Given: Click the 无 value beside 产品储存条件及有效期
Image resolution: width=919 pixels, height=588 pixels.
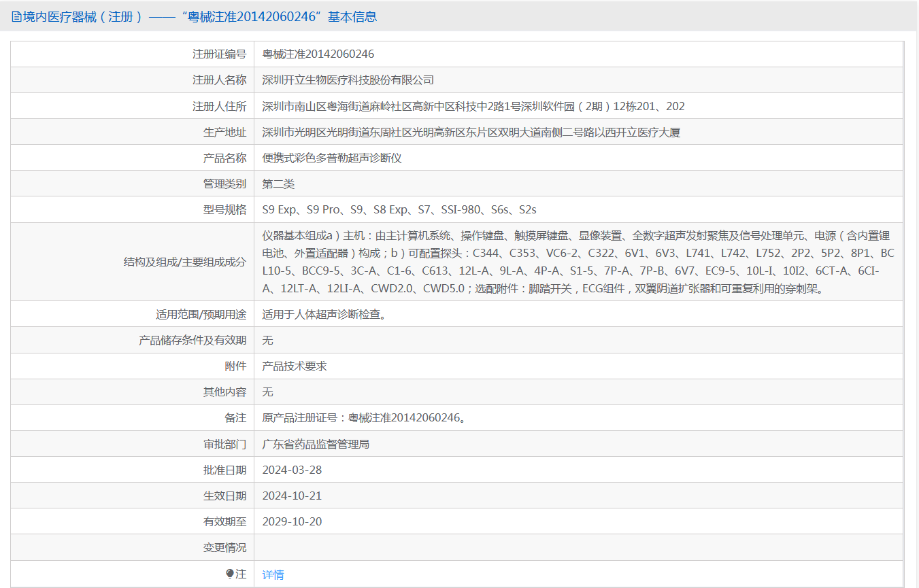Looking at the screenshot, I should pos(268,341).
